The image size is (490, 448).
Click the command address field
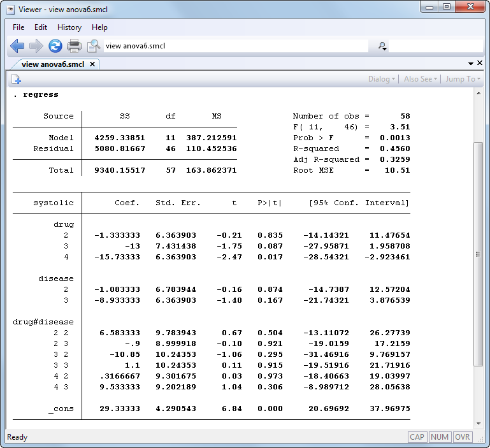(236, 46)
